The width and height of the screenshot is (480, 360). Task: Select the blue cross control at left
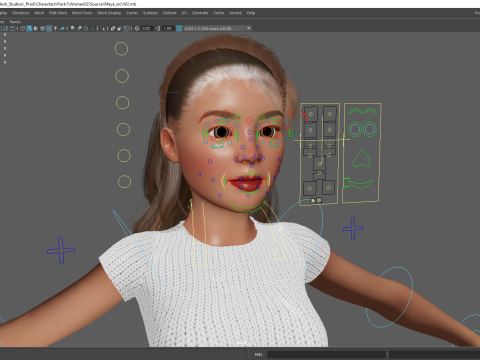click(61, 250)
